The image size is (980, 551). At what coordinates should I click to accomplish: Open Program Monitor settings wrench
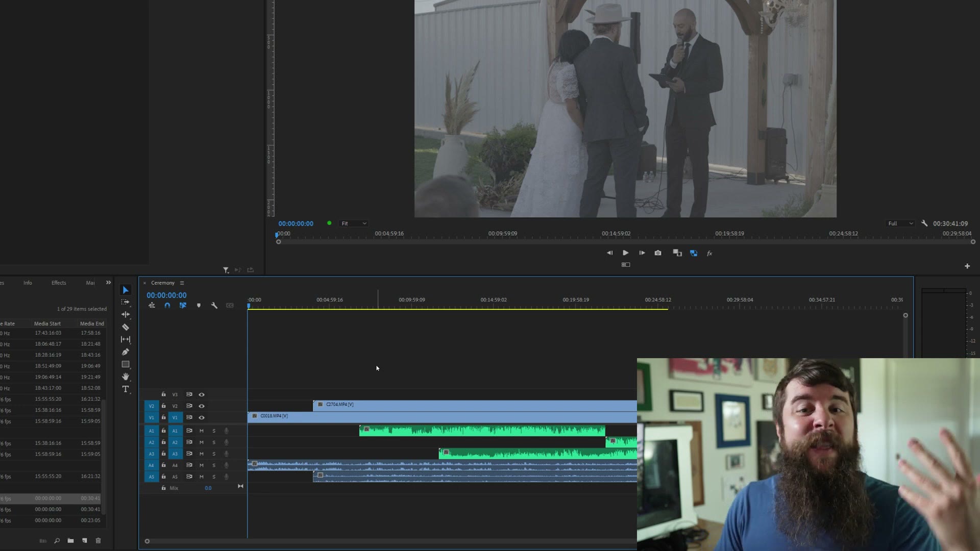[x=924, y=223]
